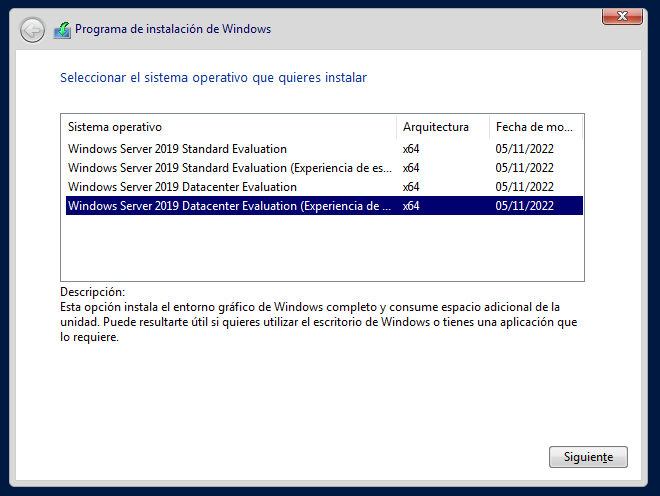Viewport: 660px width, 496px height.
Task: Click the date in the Standard Evaluation row
Action: (x=524, y=149)
